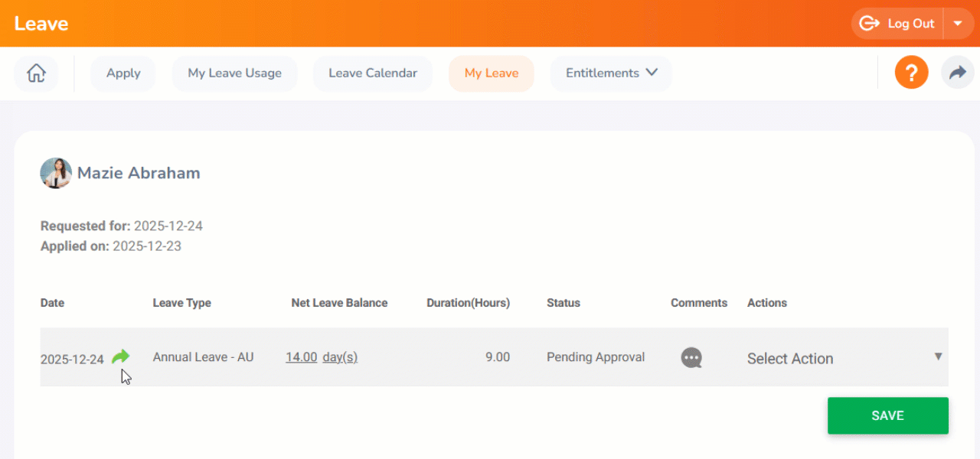The height and width of the screenshot is (459, 980).
Task: Open the Leave Calendar tab
Action: [373, 73]
